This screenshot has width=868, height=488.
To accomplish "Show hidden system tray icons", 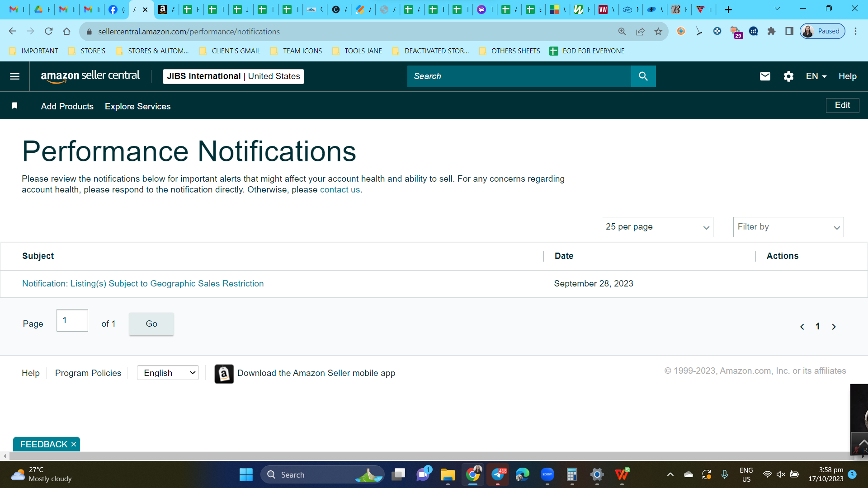I will coord(670,474).
